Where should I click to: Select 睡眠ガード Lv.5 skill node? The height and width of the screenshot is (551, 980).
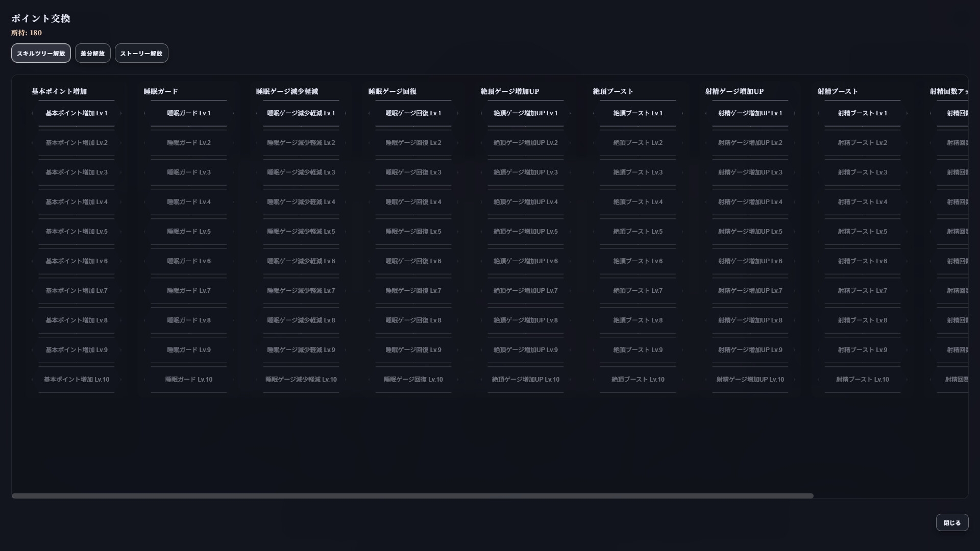(x=189, y=232)
